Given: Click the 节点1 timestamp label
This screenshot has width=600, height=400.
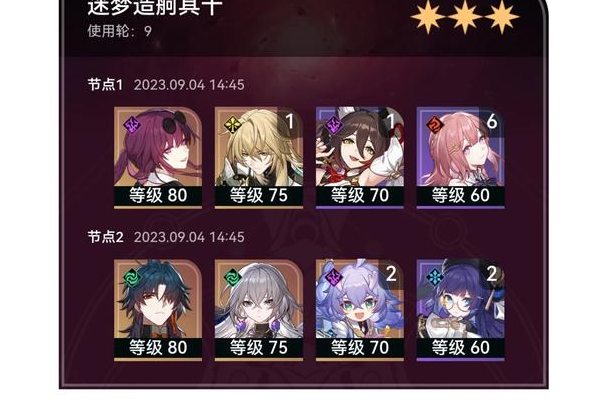Looking at the screenshot, I should pos(189,85).
